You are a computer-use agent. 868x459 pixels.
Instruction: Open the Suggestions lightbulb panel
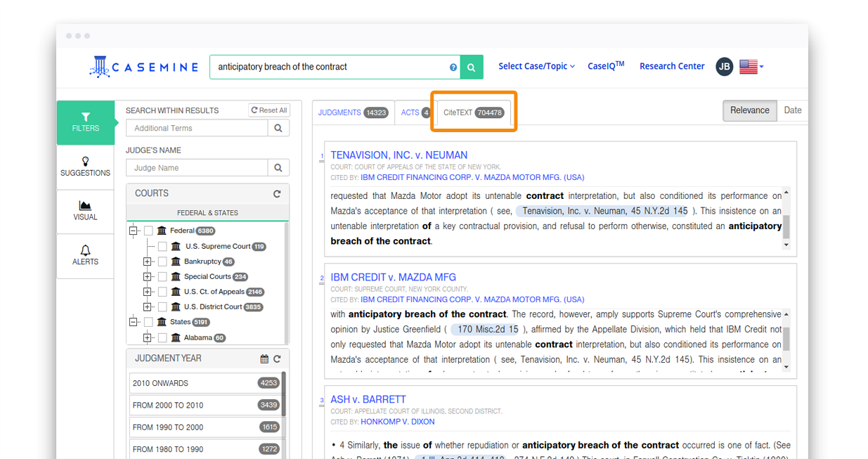[x=86, y=167]
